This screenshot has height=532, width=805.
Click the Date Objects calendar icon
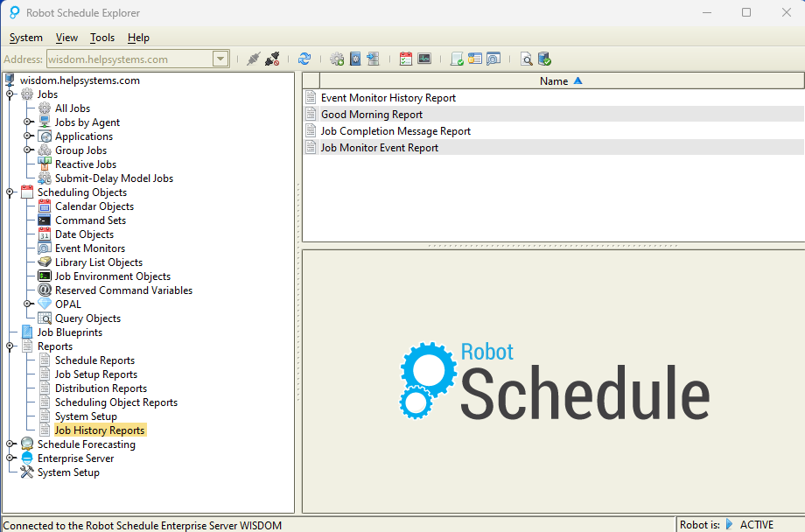pos(45,234)
